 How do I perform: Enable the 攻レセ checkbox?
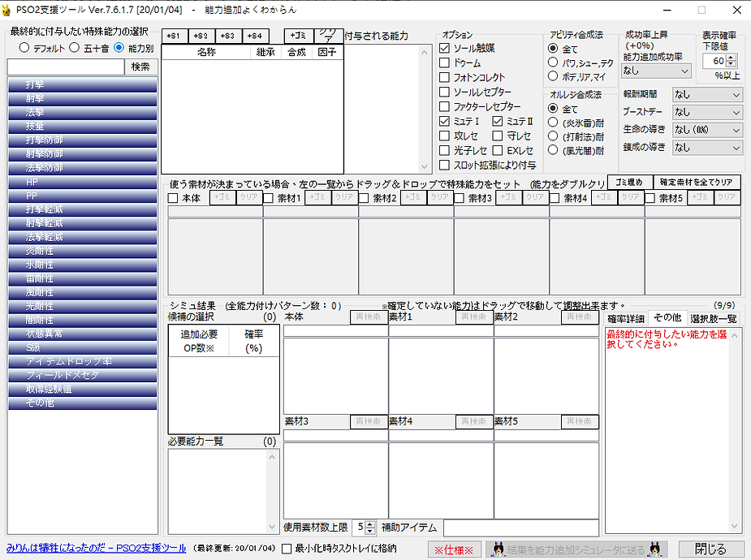point(444,136)
